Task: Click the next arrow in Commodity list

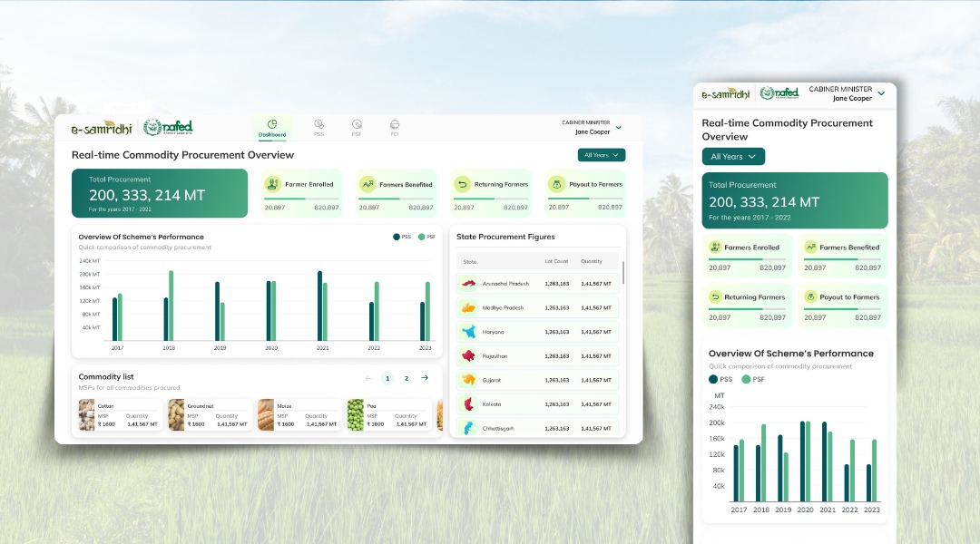Action: click(425, 378)
